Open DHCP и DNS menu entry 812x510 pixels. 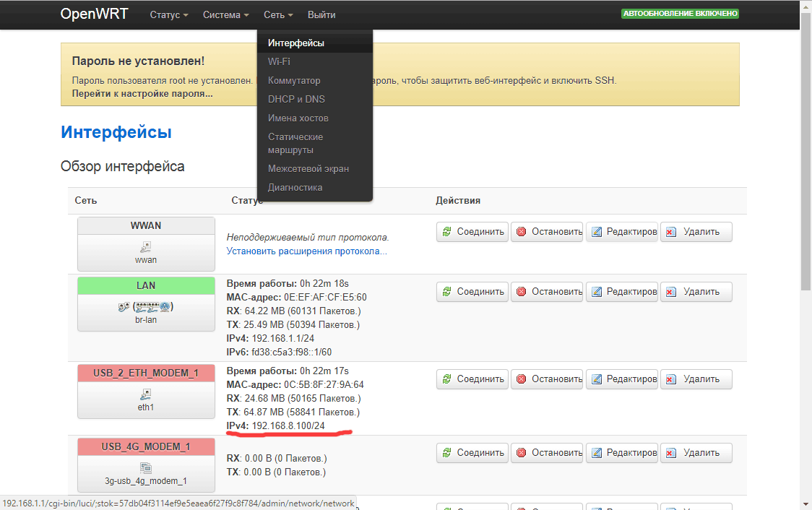[315, 100]
